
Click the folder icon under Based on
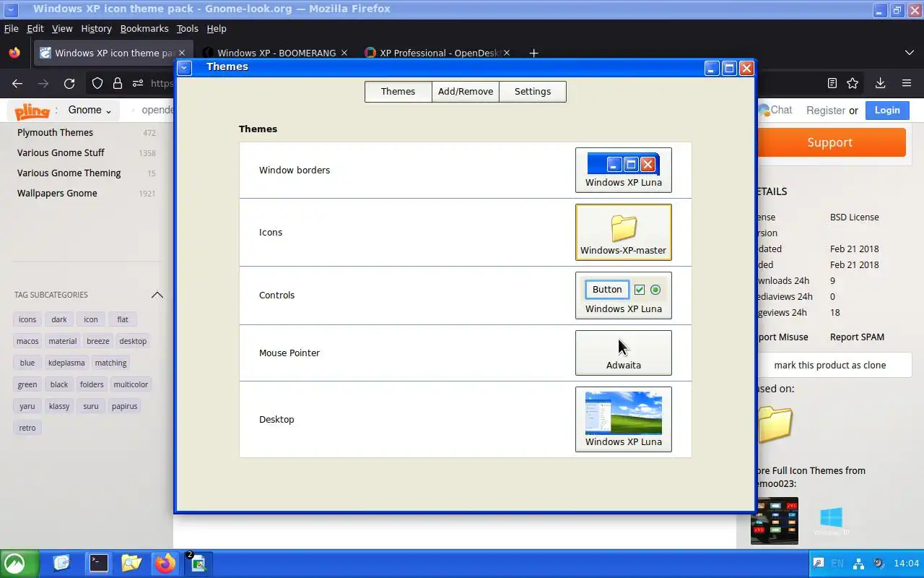[775, 423]
